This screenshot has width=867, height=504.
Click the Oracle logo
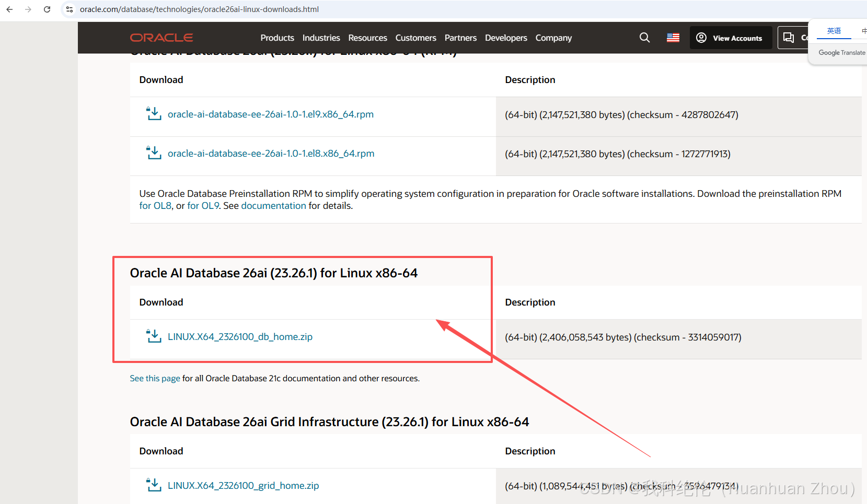(161, 38)
